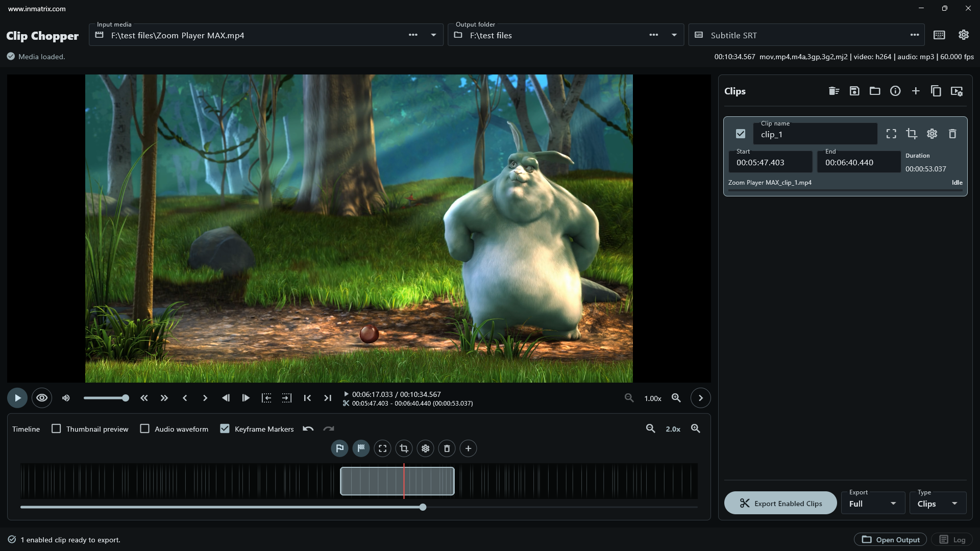Browse for Subtitle SRT file
The width and height of the screenshot is (980, 551).
(x=915, y=35)
